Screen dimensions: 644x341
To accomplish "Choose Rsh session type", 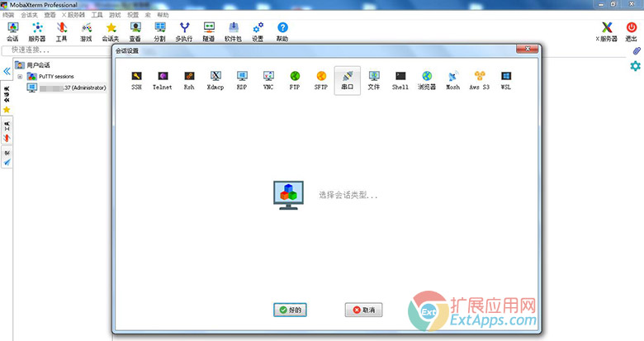I will (189, 81).
